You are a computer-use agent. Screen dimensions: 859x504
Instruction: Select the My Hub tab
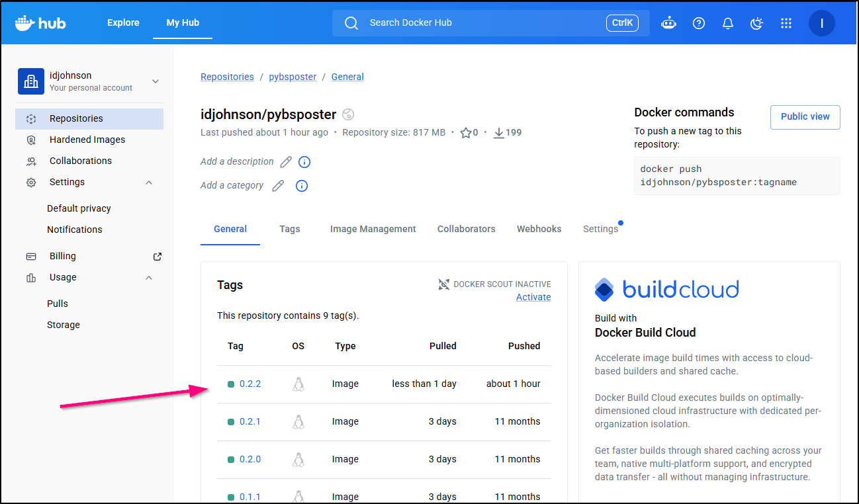pos(183,22)
